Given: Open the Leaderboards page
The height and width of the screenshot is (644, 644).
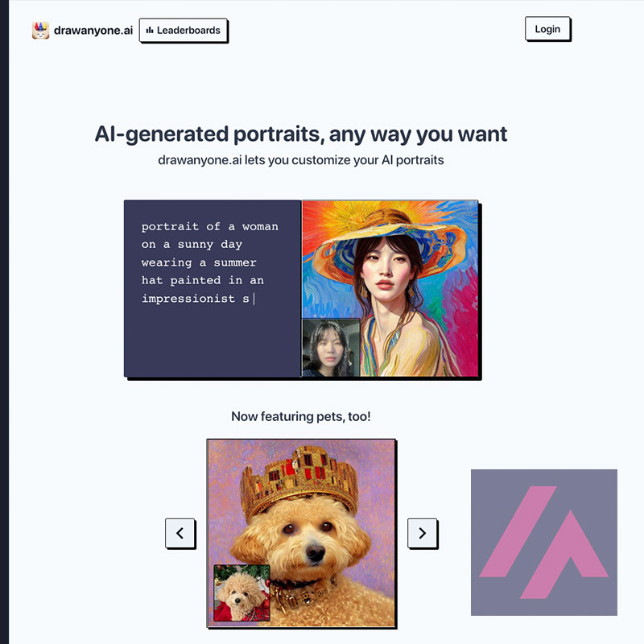Looking at the screenshot, I should point(184,30).
